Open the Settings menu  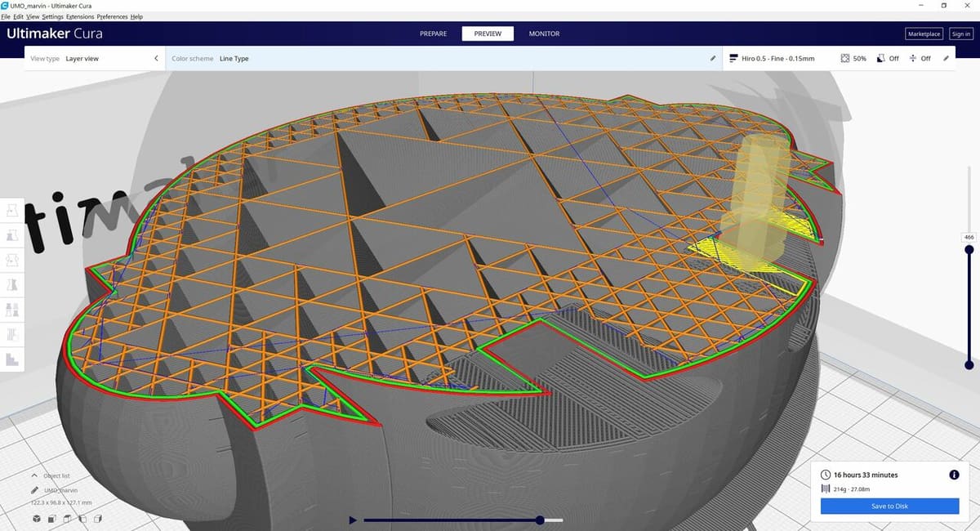tap(52, 16)
